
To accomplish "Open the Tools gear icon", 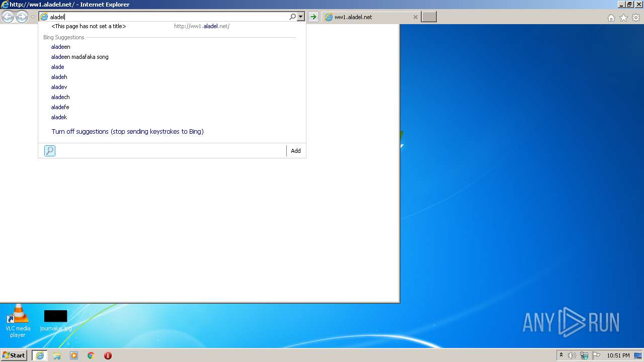I will point(636,18).
